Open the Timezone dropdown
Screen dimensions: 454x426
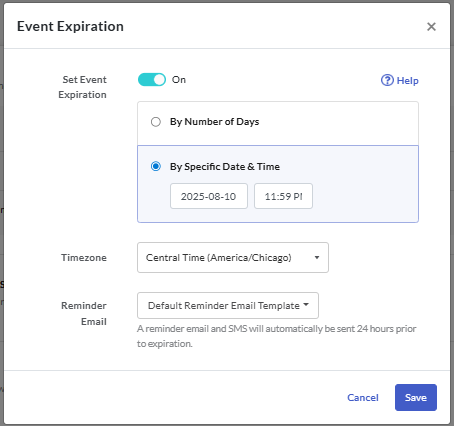(233, 258)
